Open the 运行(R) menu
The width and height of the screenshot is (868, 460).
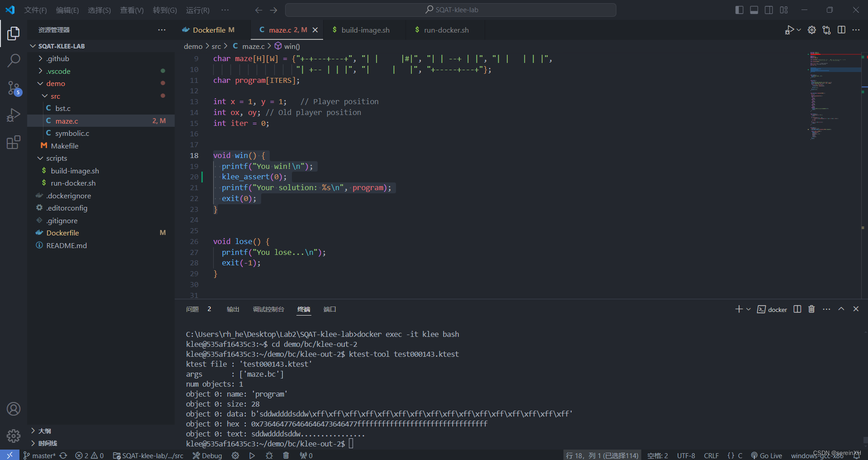tap(198, 10)
